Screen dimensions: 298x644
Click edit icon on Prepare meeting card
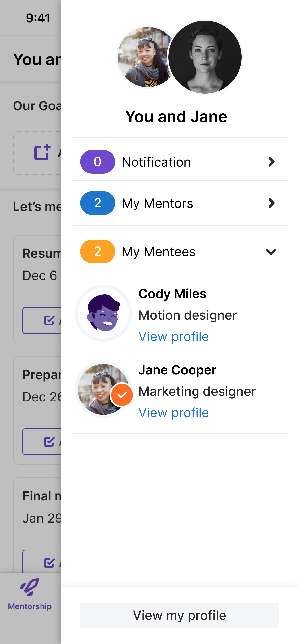point(49,442)
